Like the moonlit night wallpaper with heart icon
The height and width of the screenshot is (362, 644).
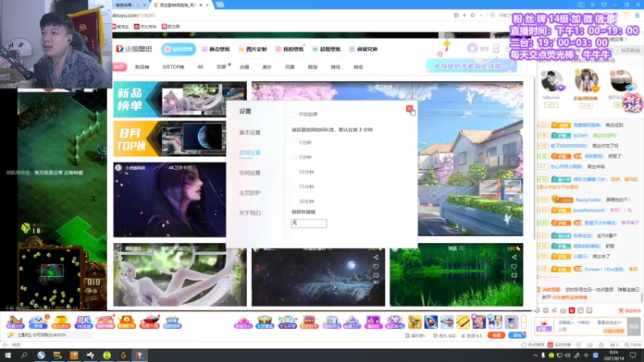pyautogui.click(x=376, y=266)
